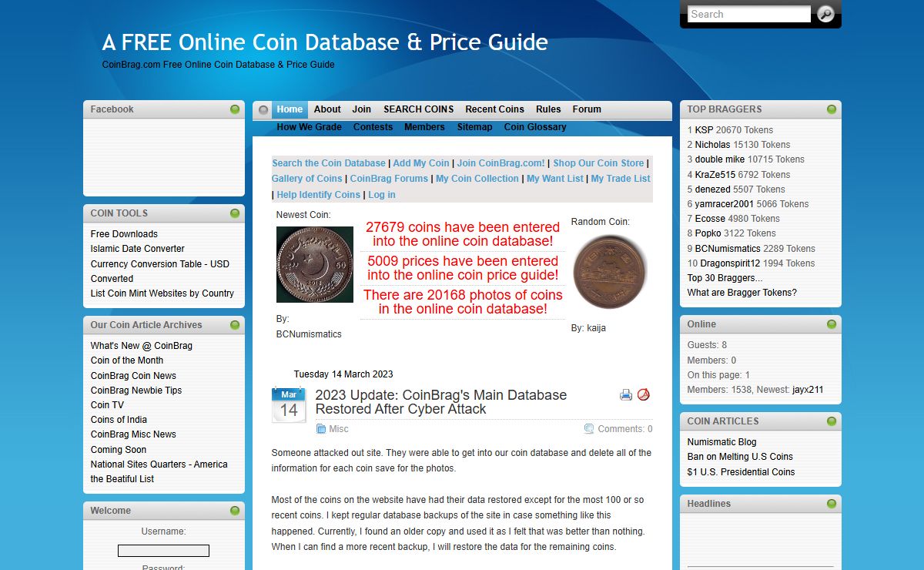924x570 pixels.
Task: Open How We Grade page
Action: (x=310, y=127)
